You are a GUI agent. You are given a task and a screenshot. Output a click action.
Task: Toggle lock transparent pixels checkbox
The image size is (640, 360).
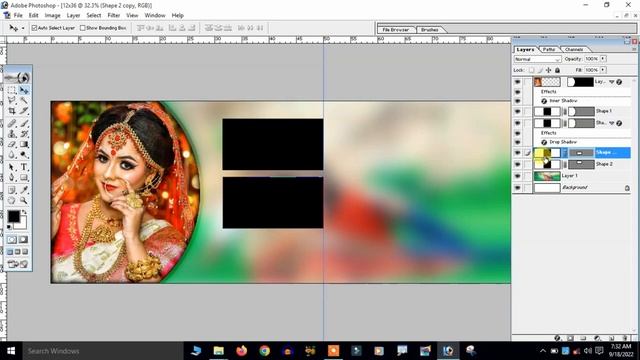tap(531, 70)
